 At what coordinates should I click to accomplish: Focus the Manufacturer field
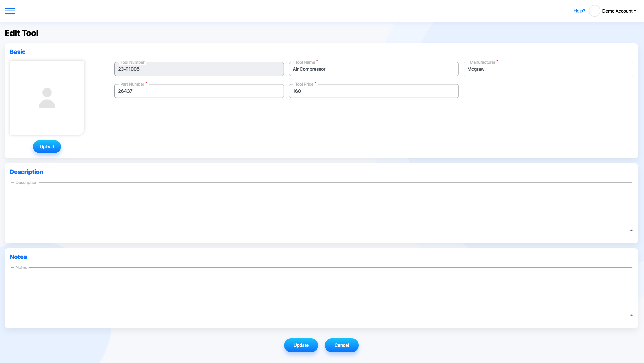tap(548, 69)
